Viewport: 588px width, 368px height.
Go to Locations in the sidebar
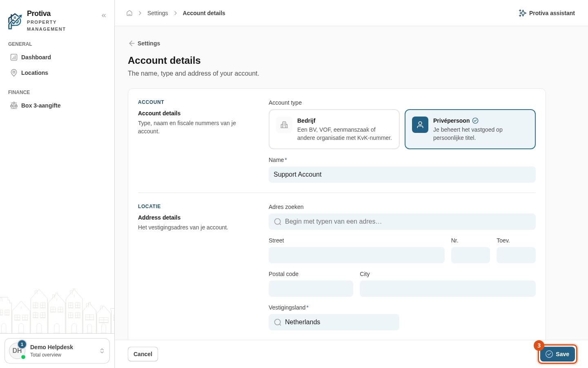coord(57,73)
